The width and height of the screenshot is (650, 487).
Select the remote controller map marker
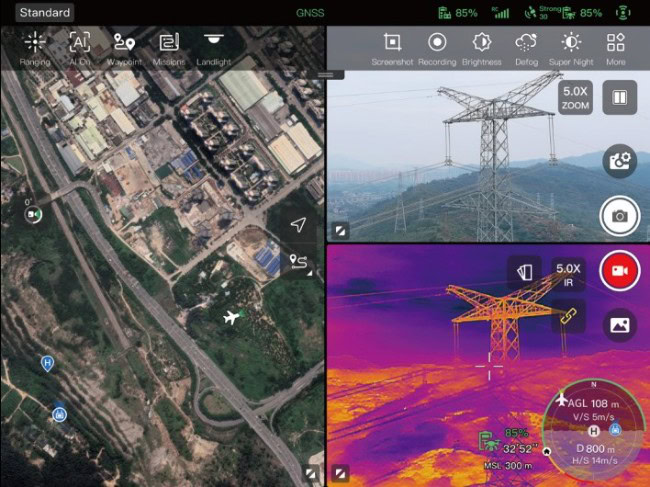point(59,413)
